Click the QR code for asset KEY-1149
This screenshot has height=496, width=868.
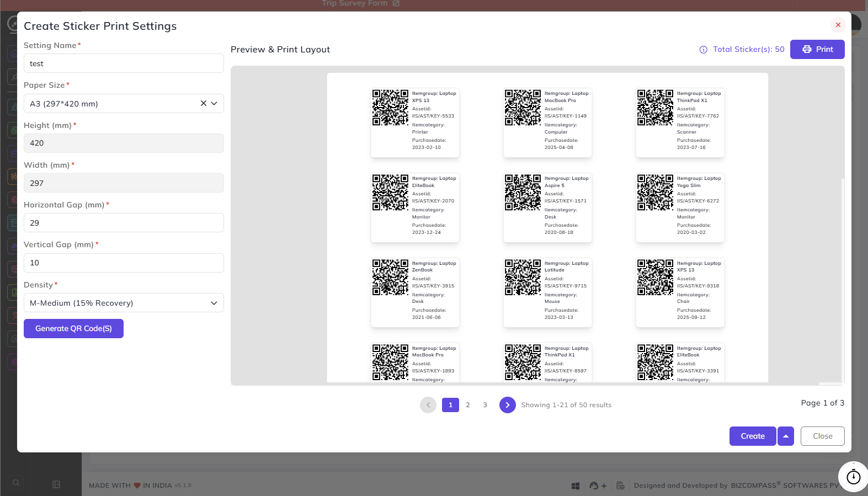pos(523,108)
